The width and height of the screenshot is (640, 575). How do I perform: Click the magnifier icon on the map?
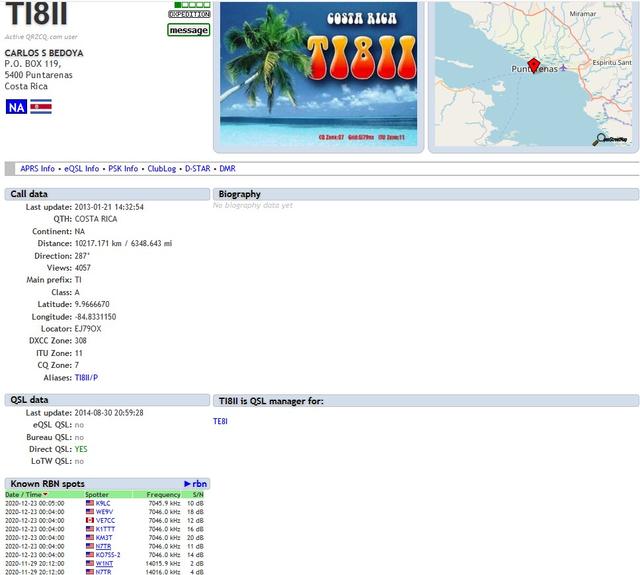pyautogui.click(x=600, y=139)
